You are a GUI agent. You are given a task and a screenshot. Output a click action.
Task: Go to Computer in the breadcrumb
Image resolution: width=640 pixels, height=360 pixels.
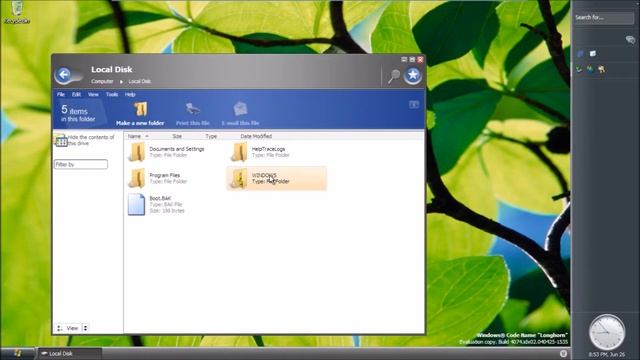coord(102,81)
